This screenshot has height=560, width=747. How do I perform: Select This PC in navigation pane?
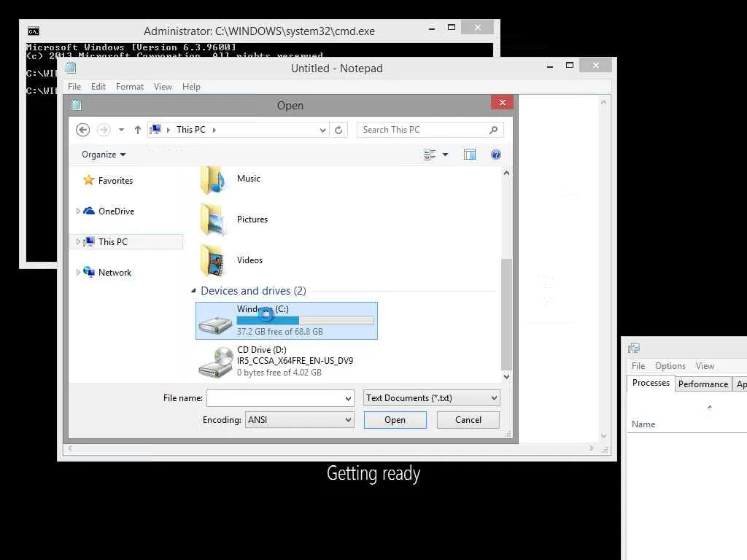click(x=113, y=241)
